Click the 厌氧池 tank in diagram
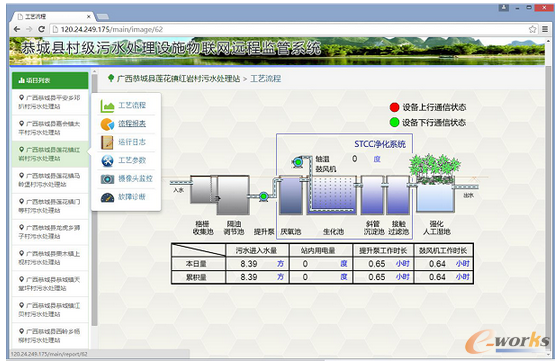 click(x=291, y=195)
